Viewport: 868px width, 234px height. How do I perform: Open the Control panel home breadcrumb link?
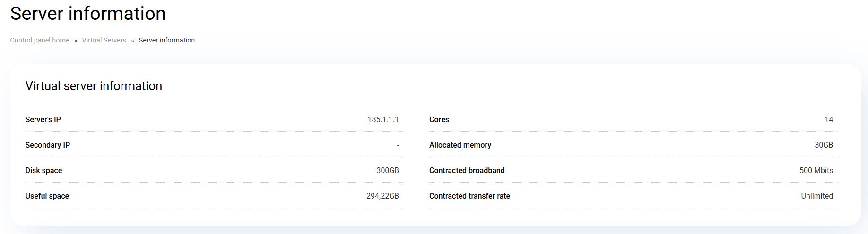click(x=40, y=40)
